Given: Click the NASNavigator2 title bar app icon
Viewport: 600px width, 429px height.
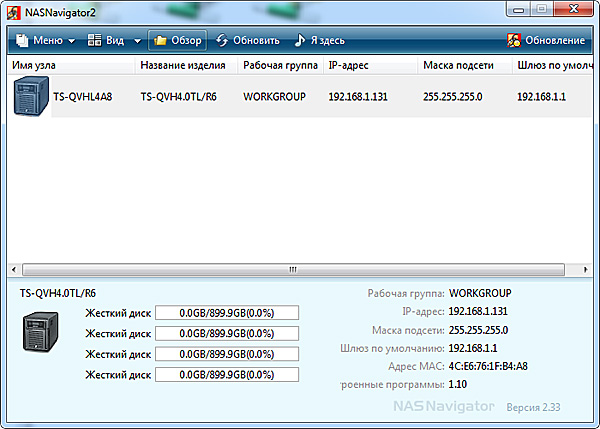Looking at the screenshot, I should point(14,12).
